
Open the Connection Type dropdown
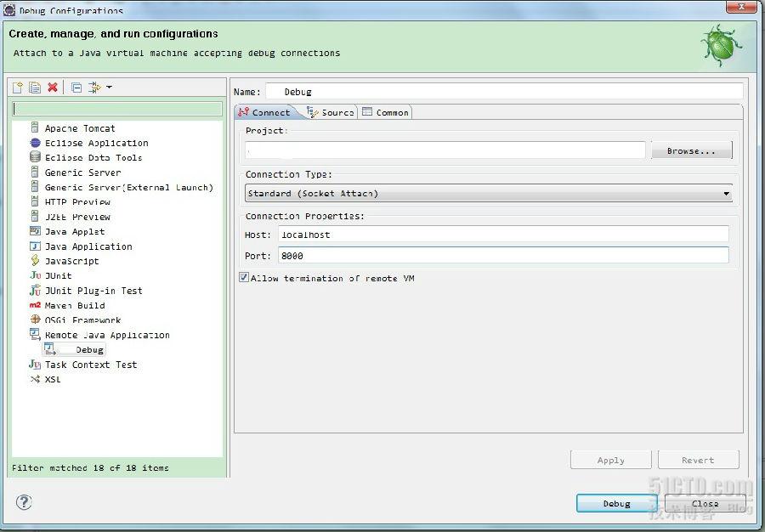coord(489,194)
